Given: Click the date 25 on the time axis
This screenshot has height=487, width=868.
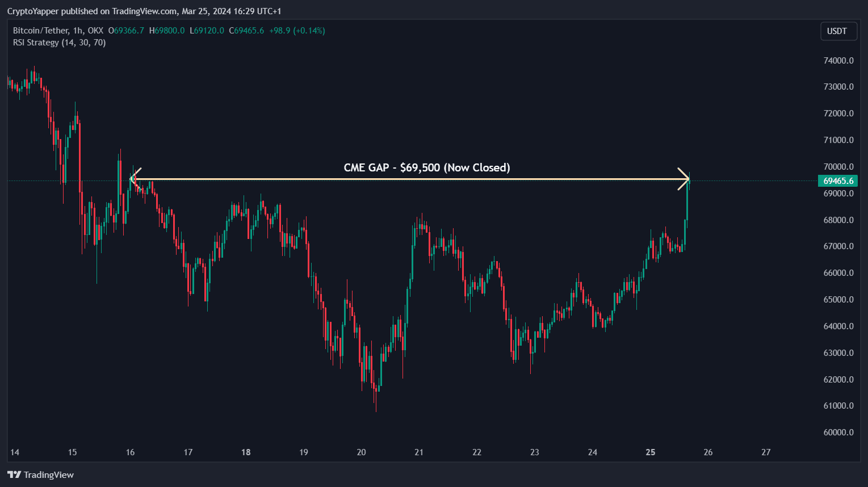Looking at the screenshot, I should 649,452.
